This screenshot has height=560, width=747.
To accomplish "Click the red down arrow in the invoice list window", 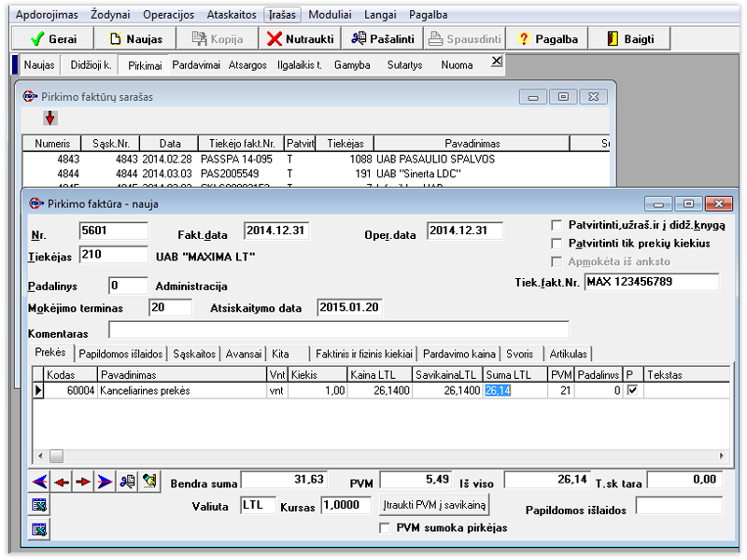I will click(x=50, y=119).
